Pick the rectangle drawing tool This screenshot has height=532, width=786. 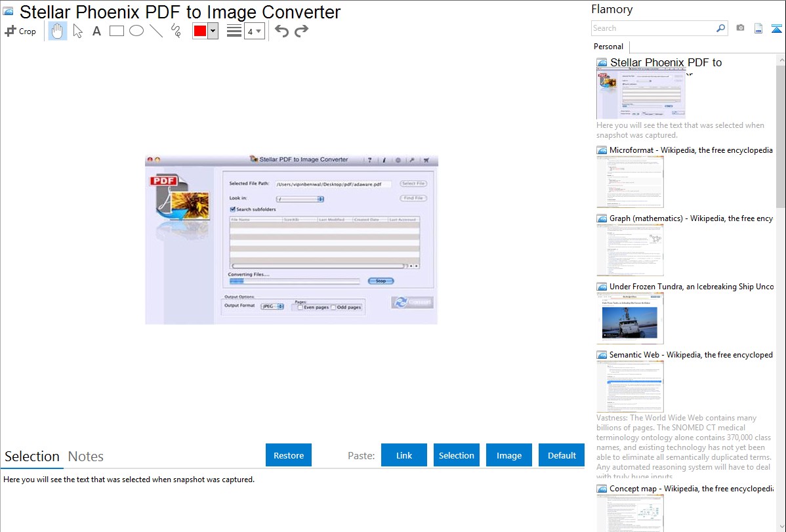click(116, 31)
